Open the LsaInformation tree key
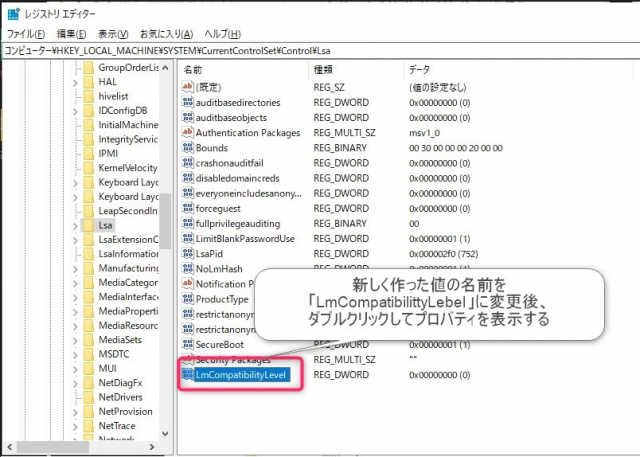 click(x=128, y=254)
